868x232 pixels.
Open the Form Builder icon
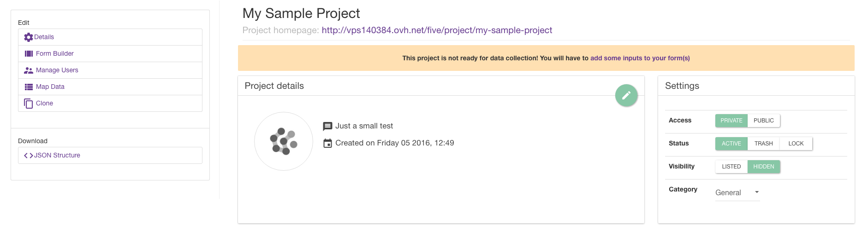(29, 54)
